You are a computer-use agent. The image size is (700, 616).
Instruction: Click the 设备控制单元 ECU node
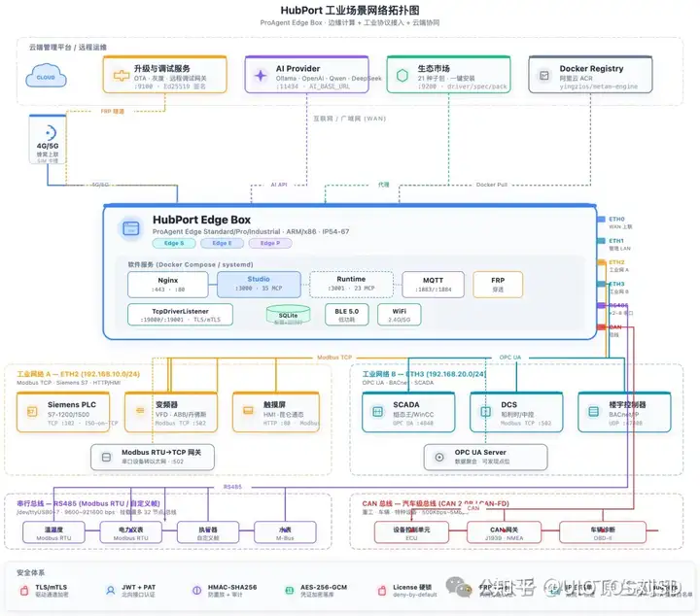(x=411, y=532)
